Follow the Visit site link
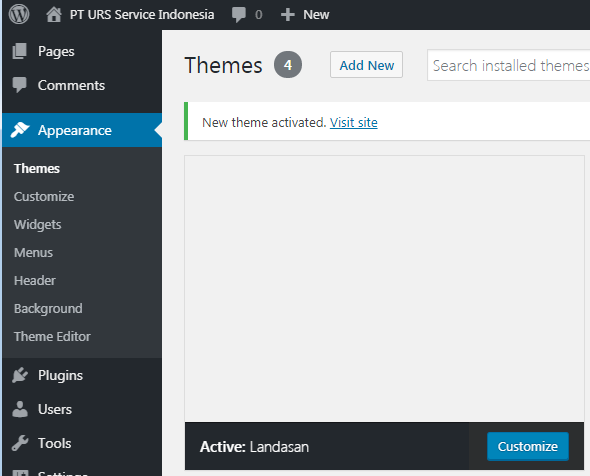The image size is (590, 476). click(354, 122)
